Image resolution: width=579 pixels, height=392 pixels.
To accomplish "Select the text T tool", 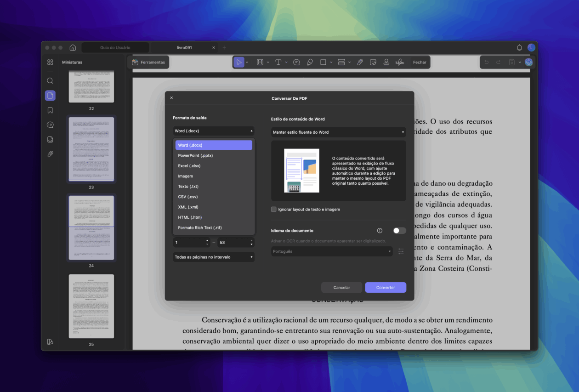I will (x=278, y=62).
